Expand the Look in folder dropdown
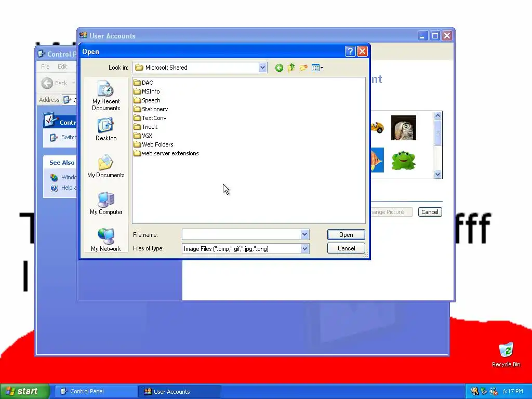The height and width of the screenshot is (399, 532). tap(262, 68)
